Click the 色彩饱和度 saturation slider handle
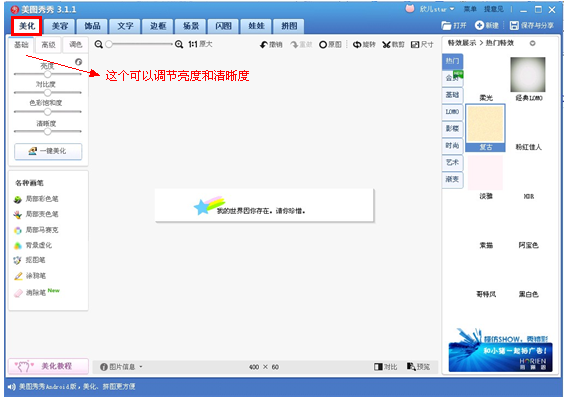Screen dimensions: 564x397 pos(47,112)
